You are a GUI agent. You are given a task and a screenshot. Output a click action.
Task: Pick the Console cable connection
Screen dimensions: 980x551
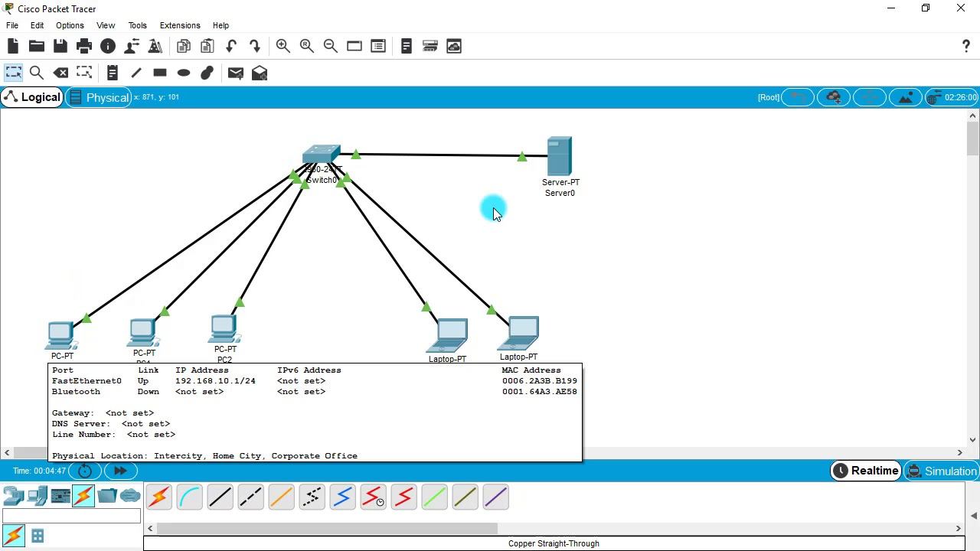coord(189,497)
